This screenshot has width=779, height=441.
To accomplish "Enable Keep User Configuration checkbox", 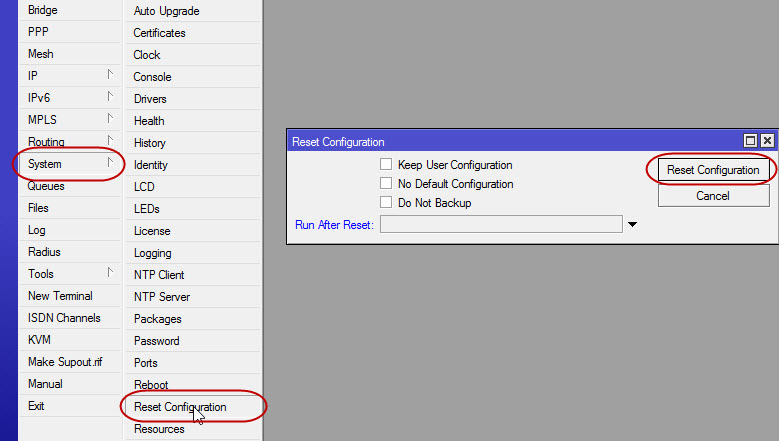I will pos(386,164).
